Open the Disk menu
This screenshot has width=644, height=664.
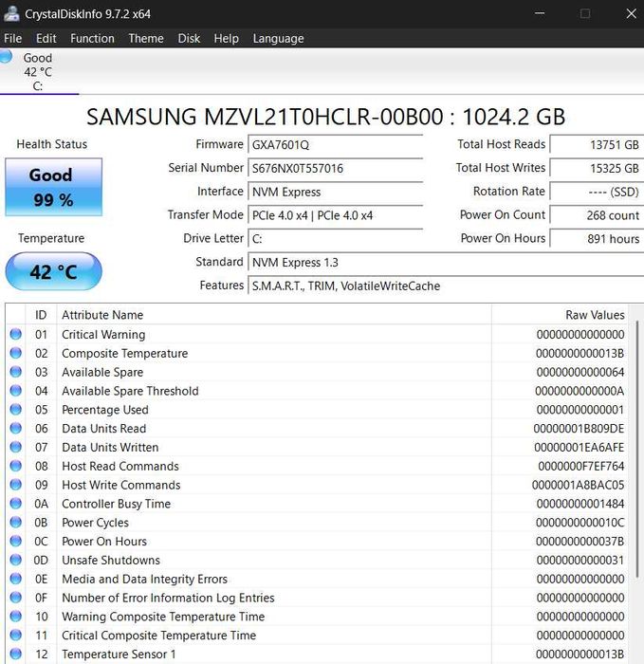pos(189,39)
